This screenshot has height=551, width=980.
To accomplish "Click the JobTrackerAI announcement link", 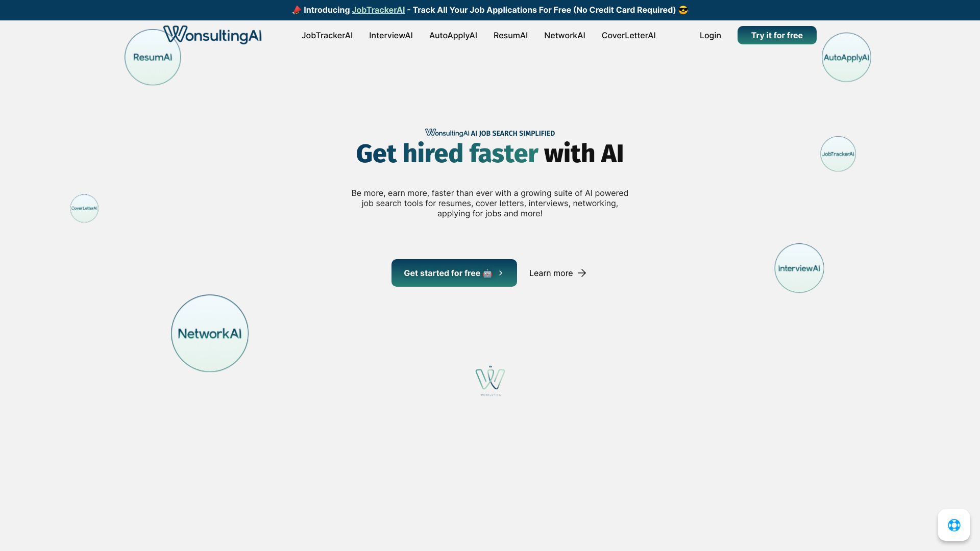I will pos(378,10).
